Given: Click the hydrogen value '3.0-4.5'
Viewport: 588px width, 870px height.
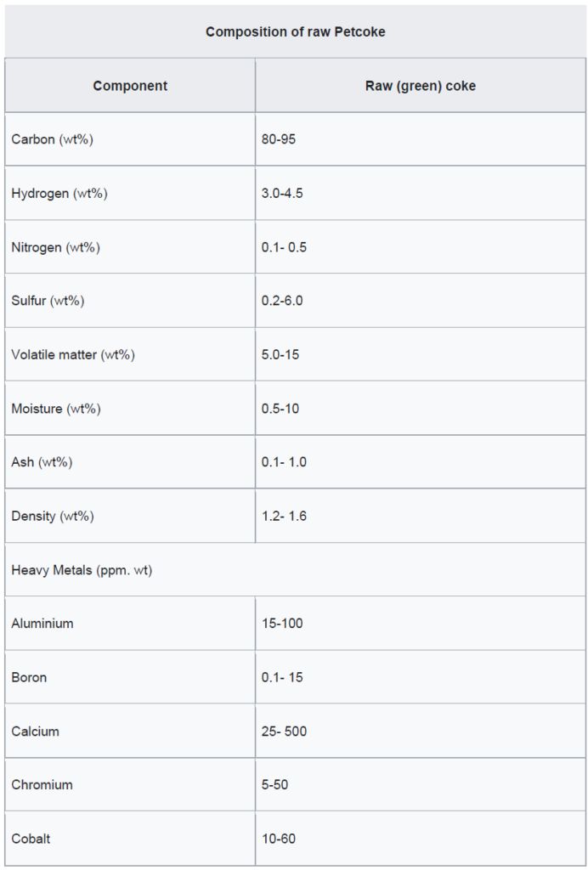Looking at the screenshot, I should pyautogui.click(x=282, y=194).
